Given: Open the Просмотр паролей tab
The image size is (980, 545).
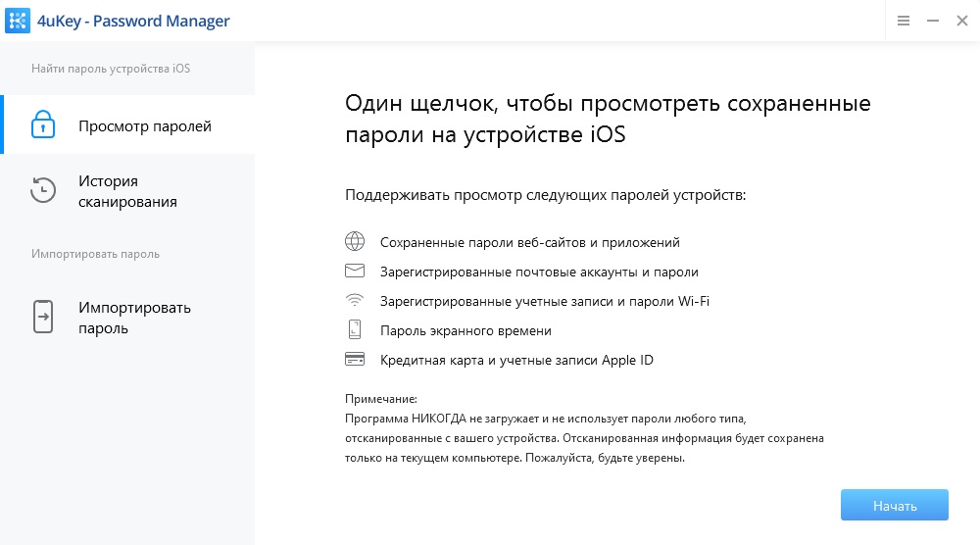Looking at the screenshot, I should [x=127, y=124].
